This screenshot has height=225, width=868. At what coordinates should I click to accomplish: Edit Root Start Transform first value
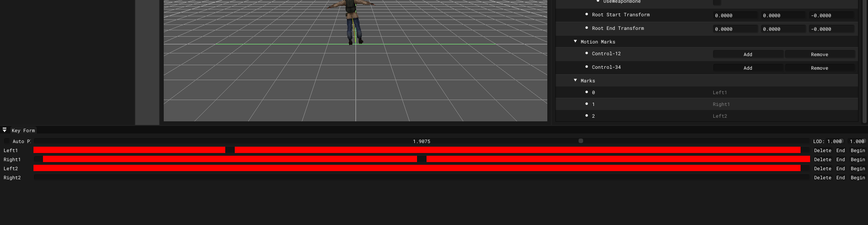click(735, 15)
